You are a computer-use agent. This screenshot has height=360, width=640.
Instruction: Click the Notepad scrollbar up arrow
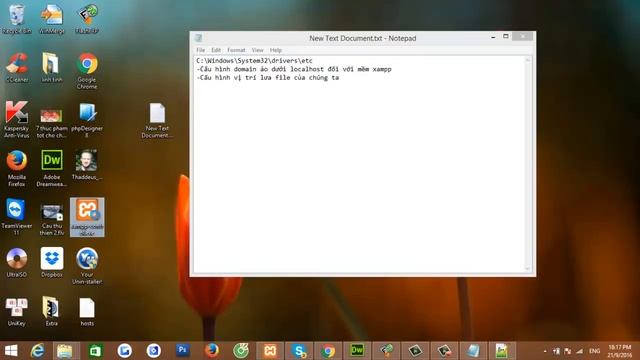(527, 60)
